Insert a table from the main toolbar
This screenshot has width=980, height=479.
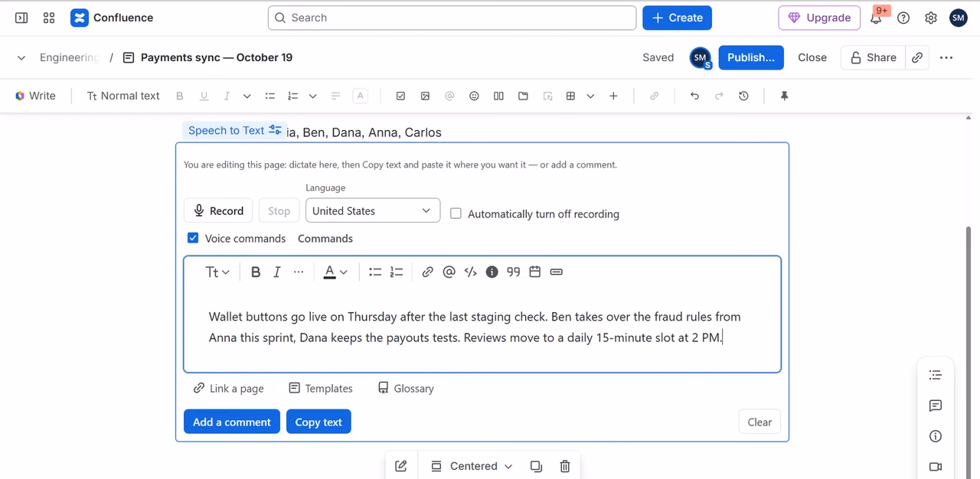pyautogui.click(x=570, y=96)
